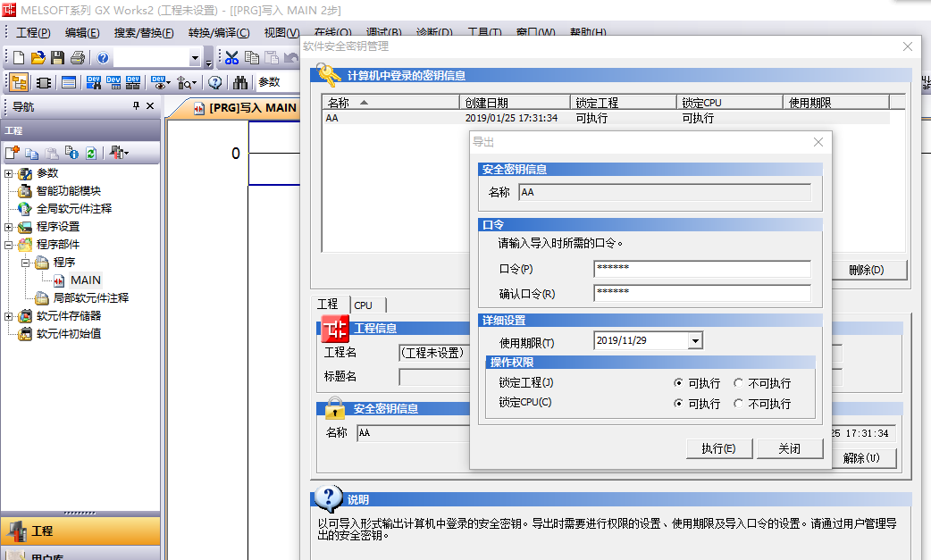Expand the 参数 tree node
This screenshot has width=931, height=560.
click(x=9, y=173)
